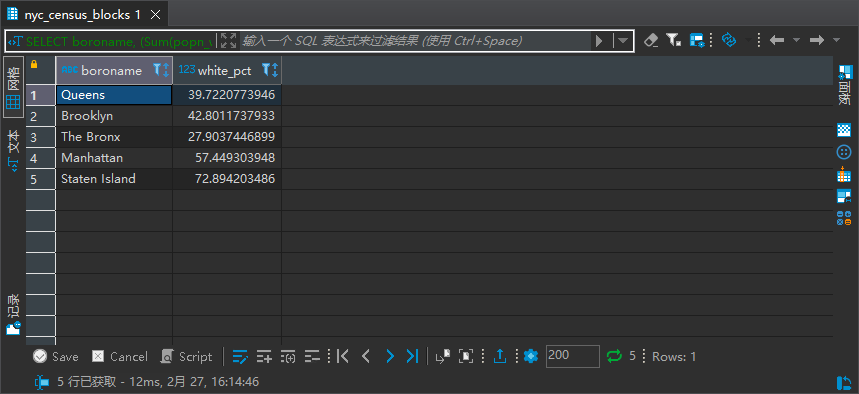Switch to 文本 text view
This screenshot has width=859, height=394.
14,150
